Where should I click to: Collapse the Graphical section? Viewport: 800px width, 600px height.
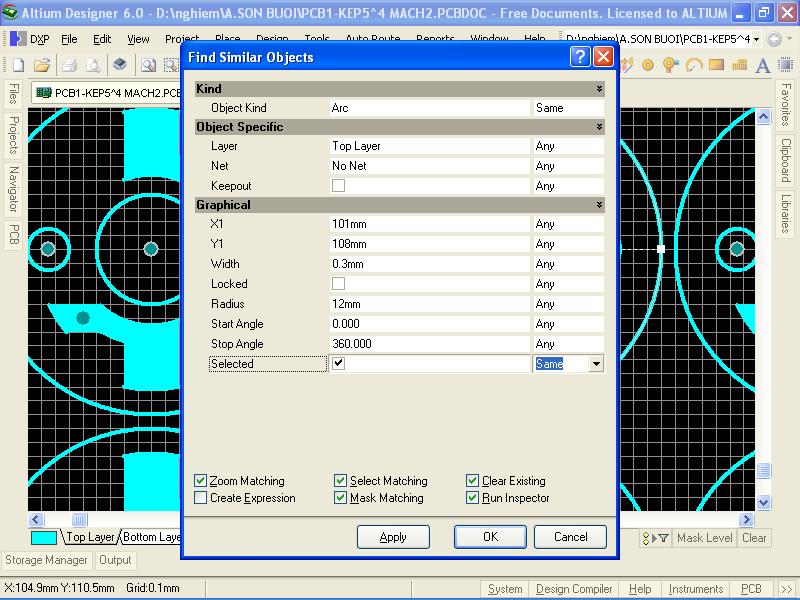tap(599, 205)
